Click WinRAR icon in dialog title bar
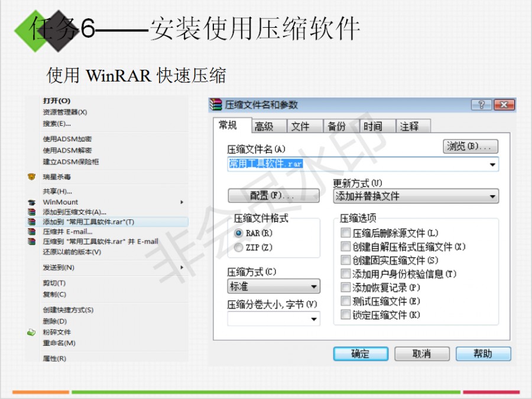 click(x=217, y=105)
